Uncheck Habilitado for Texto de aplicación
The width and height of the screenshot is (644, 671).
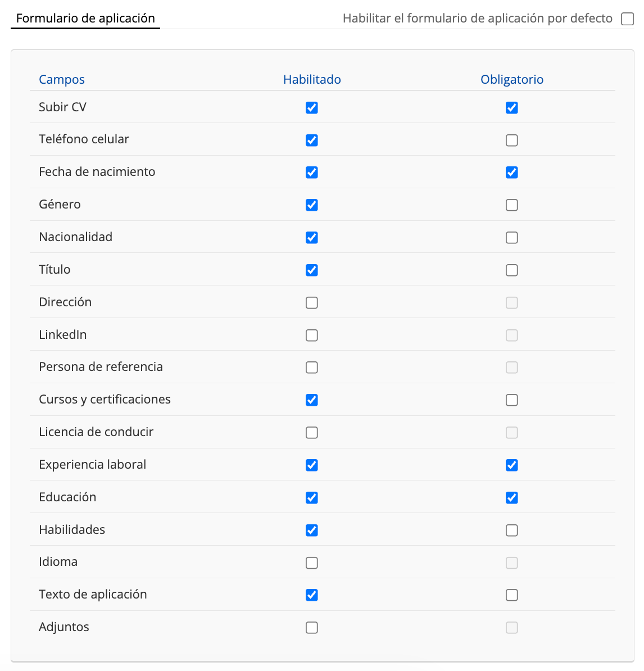pyautogui.click(x=312, y=595)
